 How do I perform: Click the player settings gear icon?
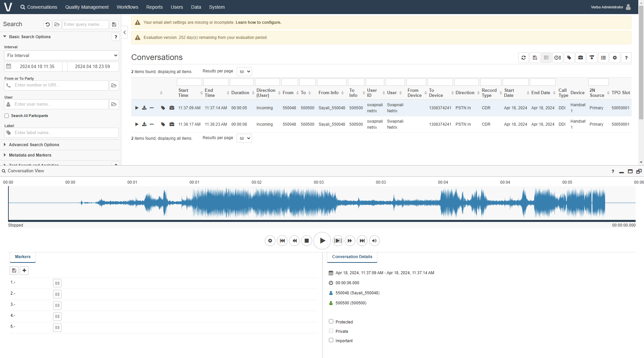pyautogui.click(x=270, y=241)
